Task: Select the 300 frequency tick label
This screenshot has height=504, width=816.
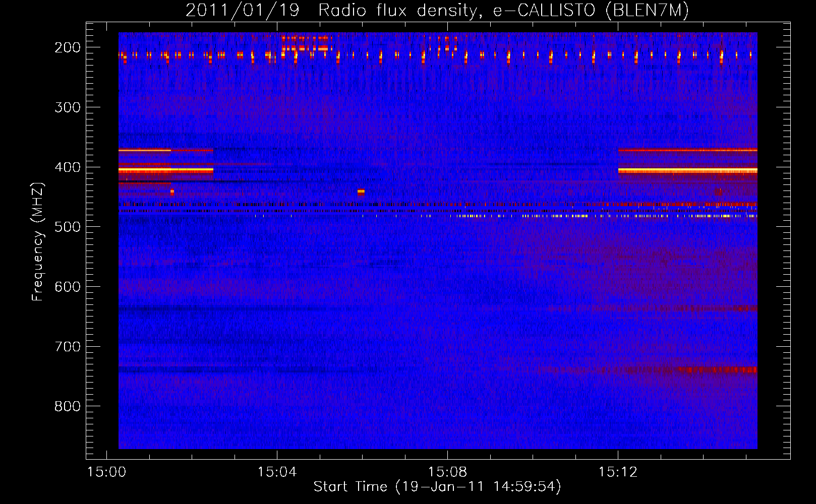Action: pyautogui.click(x=68, y=107)
